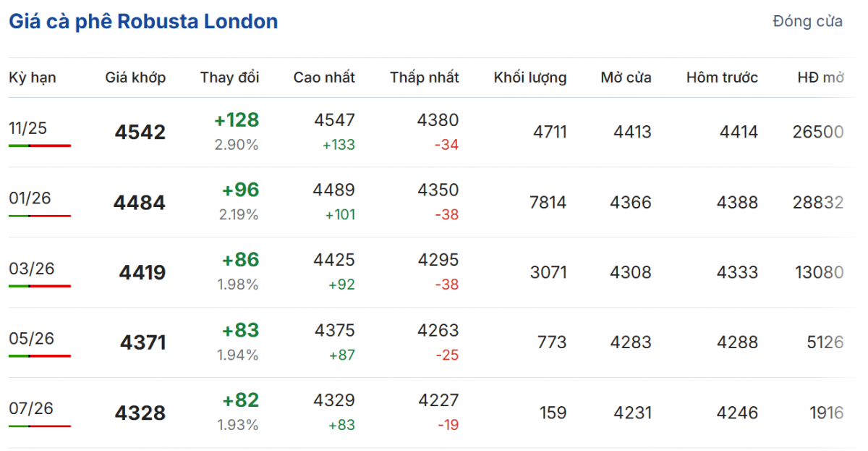Viewport: 868px width, 451px height.
Task: Select the Giá khớp column header
Action: pos(135,77)
